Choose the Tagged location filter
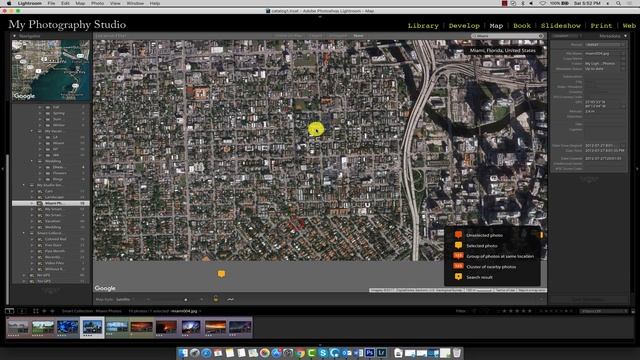This screenshot has width=640, height=360. pyautogui.click(x=316, y=36)
